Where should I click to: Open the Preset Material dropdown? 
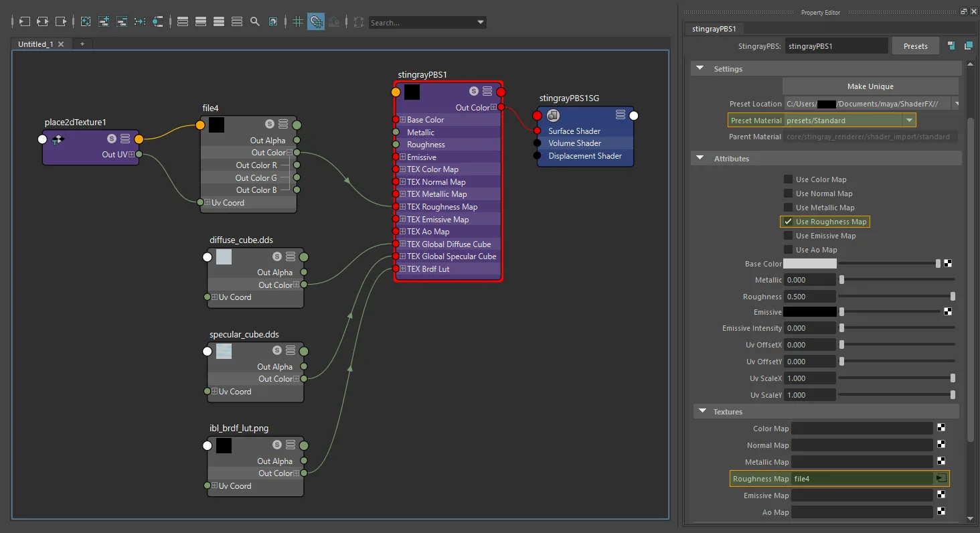[908, 121]
